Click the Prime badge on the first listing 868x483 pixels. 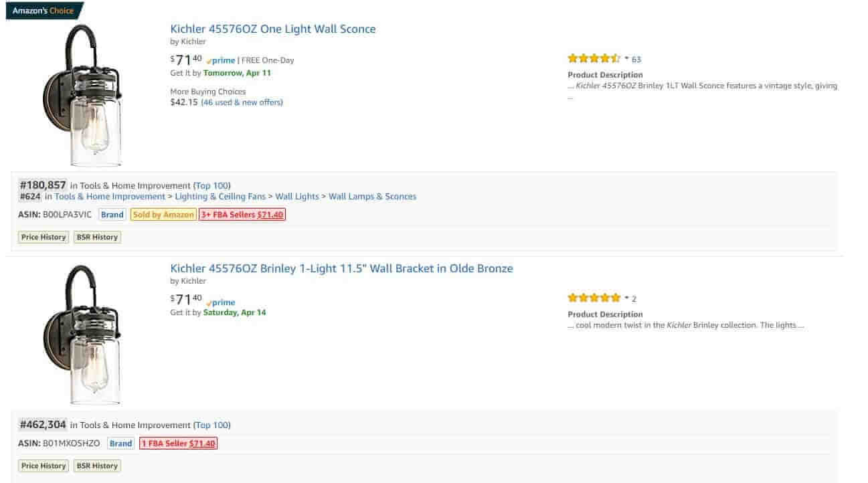[220, 60]
